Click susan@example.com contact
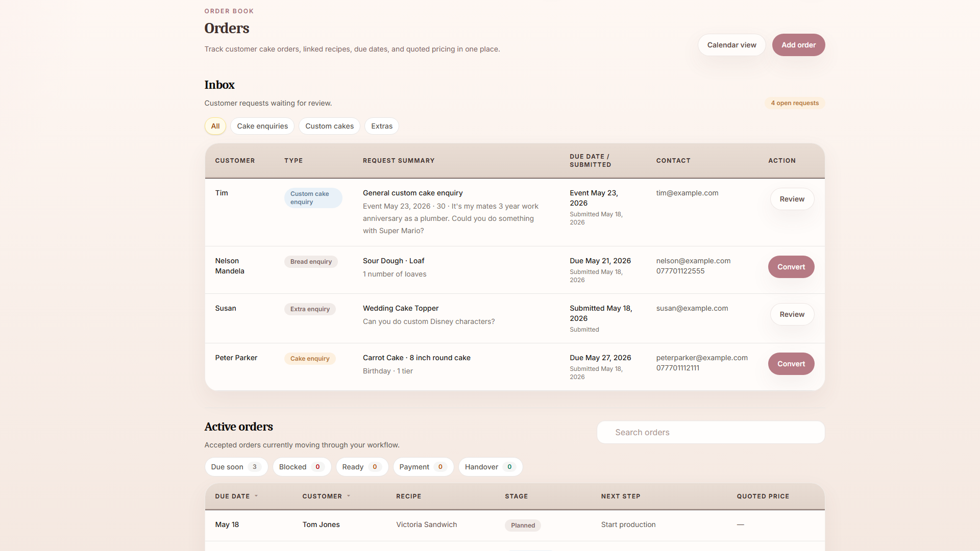 coord(692,308)
